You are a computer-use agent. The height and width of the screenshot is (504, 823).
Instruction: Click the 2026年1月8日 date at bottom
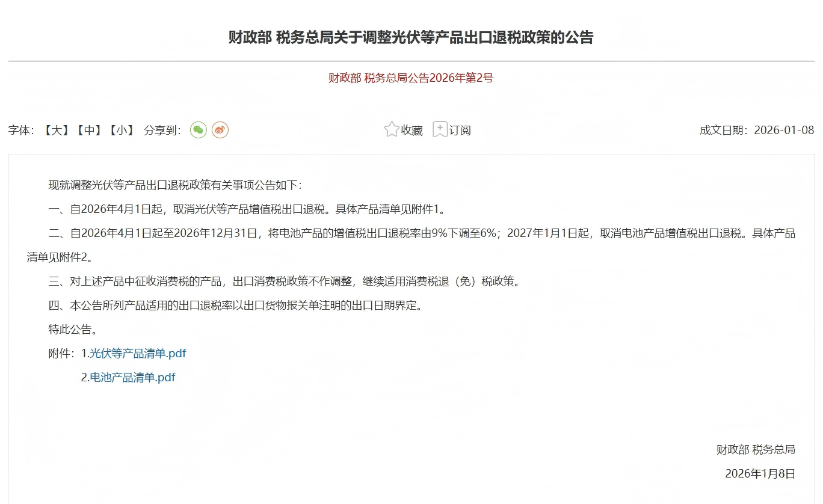tap(760, 474)
